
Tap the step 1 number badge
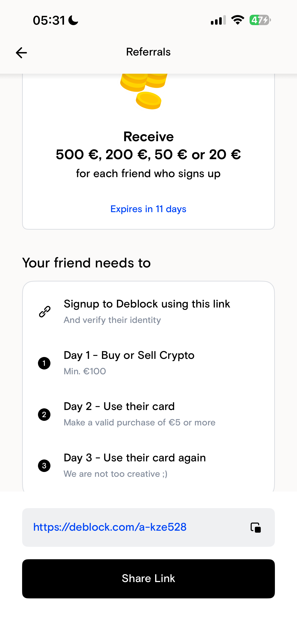pos(44,363)
